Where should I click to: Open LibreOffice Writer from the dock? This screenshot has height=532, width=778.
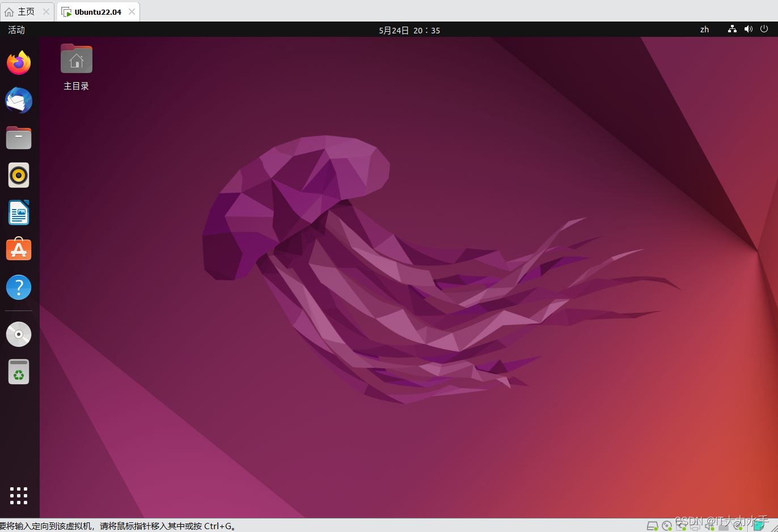click(19, 212)
